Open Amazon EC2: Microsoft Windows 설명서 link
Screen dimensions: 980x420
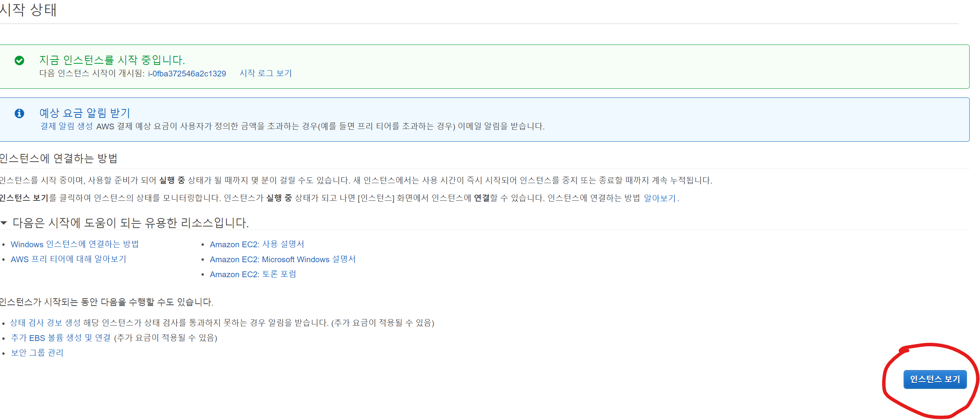[x=283, y=260]
